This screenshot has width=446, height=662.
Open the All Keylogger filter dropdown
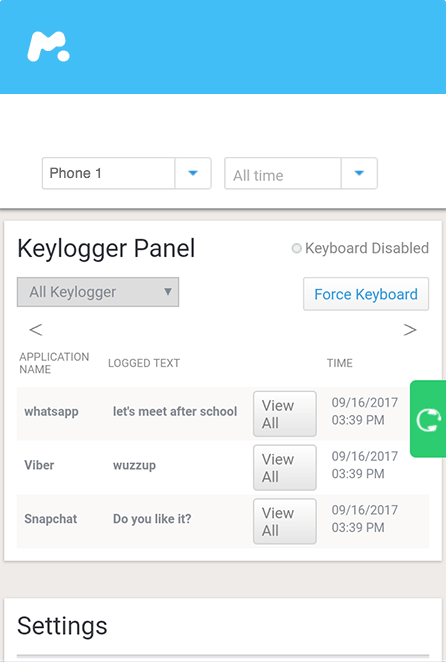point(98,292)
